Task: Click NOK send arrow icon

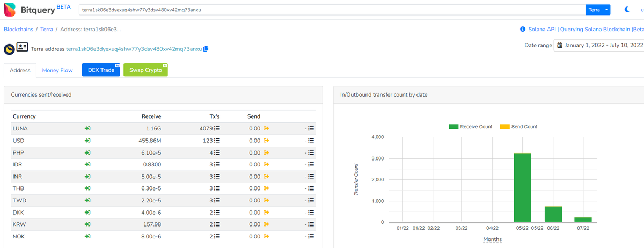Action: 266,236
